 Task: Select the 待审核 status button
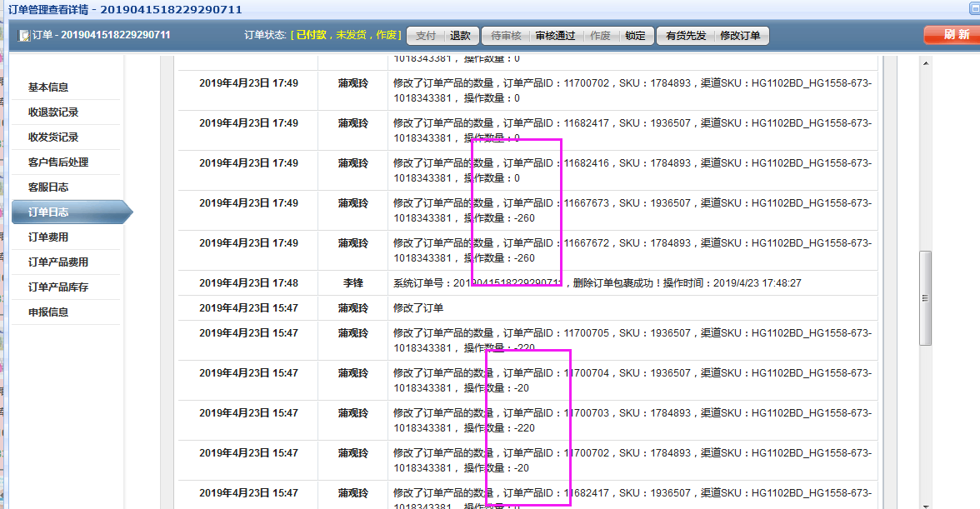pyautogui.click(x=506, y=36)
